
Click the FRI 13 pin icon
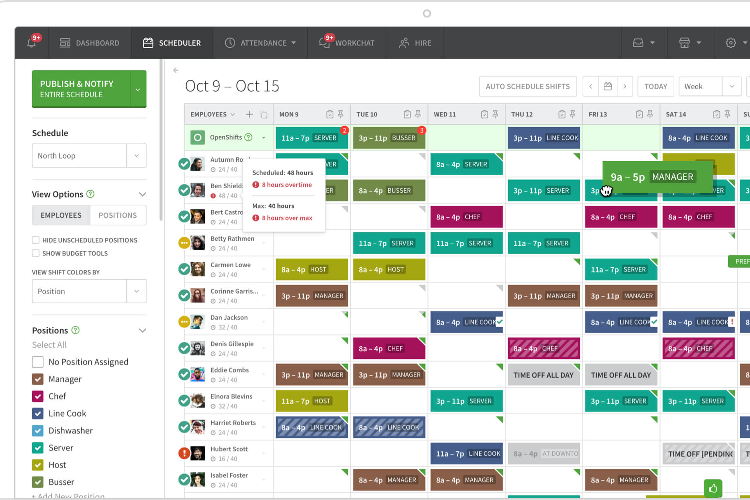pos(650,114)
